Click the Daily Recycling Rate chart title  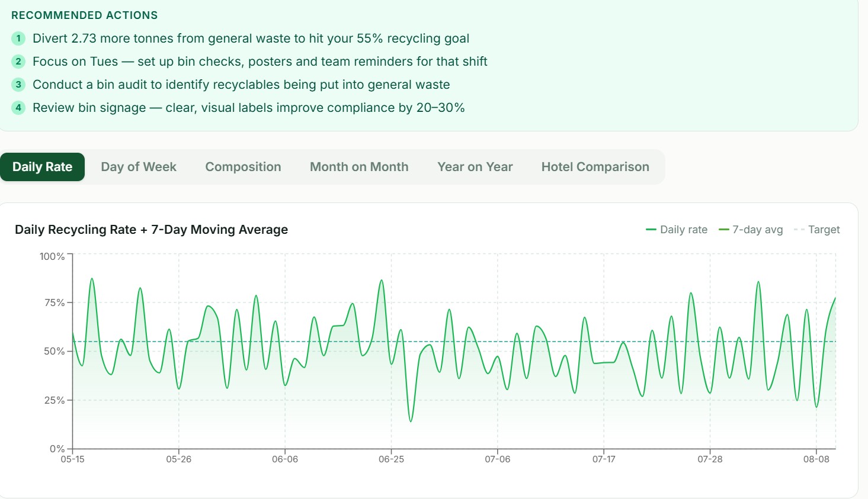pyautogui.click(x=152, y=230)
